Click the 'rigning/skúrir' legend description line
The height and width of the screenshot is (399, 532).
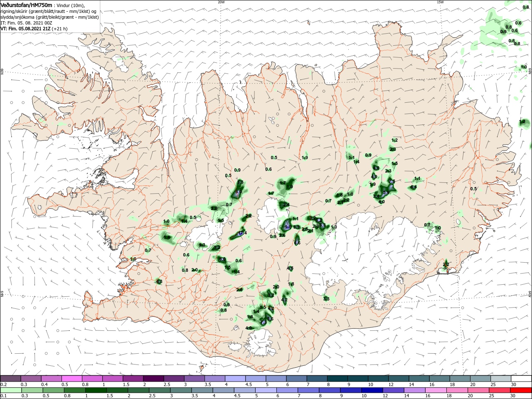point(48,11)
